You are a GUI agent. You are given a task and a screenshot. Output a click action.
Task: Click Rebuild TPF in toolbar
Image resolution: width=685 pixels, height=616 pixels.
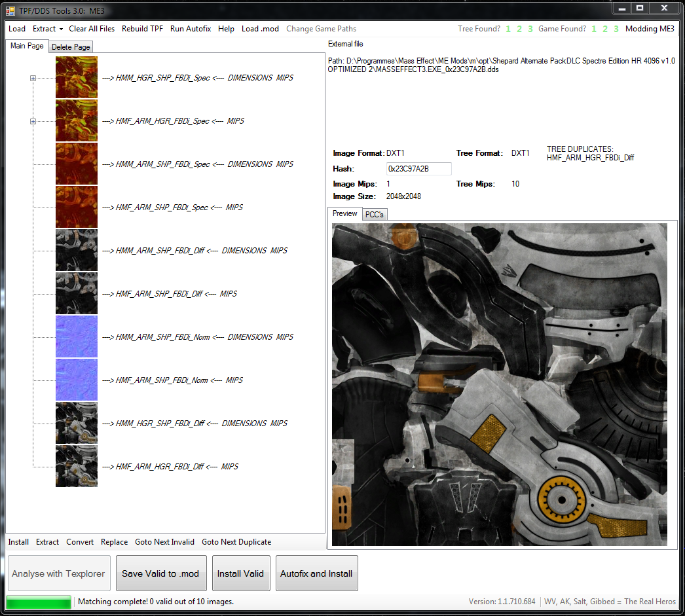pyautogui.click(x=142, y=29)
